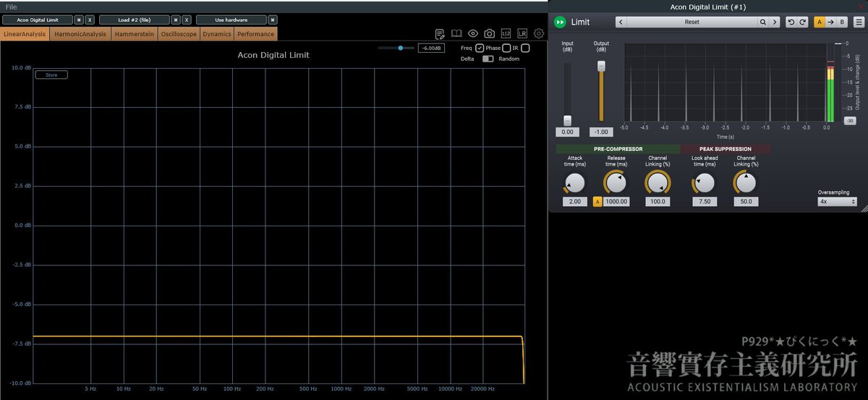Screen dimensions: 868x400
Task: Click the Release time value 1000.00
Action: tap(617, 202)
